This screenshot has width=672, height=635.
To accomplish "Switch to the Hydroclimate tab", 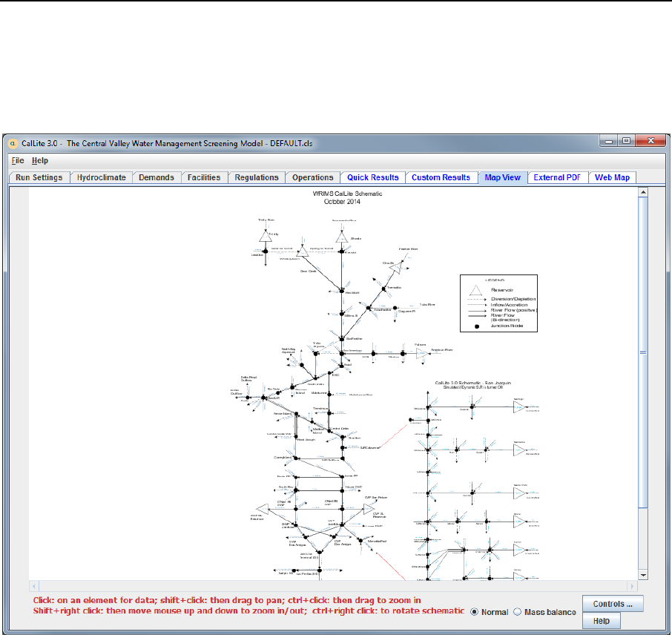I will (101, 177).
